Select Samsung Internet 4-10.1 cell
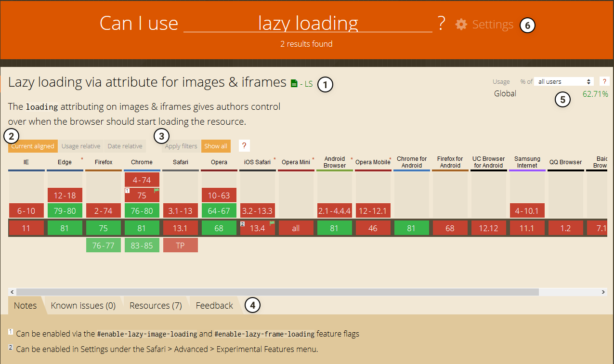The width and height of the screenshot is (614, 364). coord(527,210)
